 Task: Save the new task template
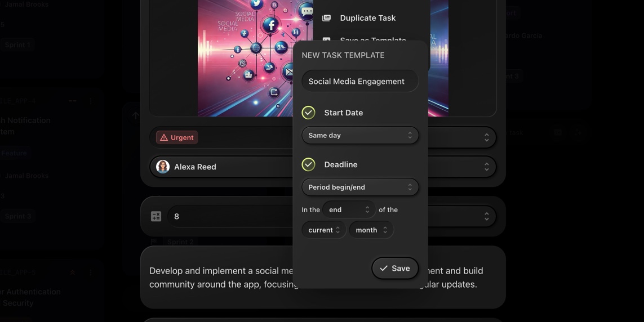pyautogui.click(x=394, y=269)
